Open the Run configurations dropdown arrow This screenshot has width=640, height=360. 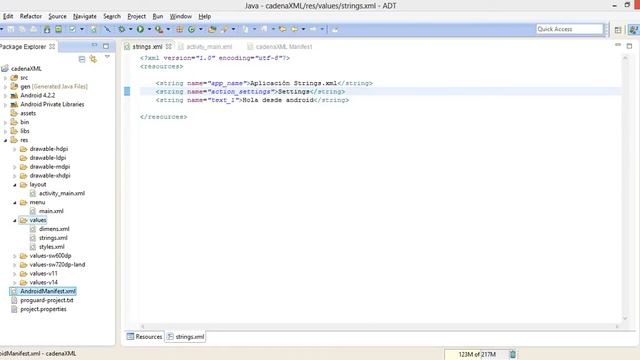149,29
